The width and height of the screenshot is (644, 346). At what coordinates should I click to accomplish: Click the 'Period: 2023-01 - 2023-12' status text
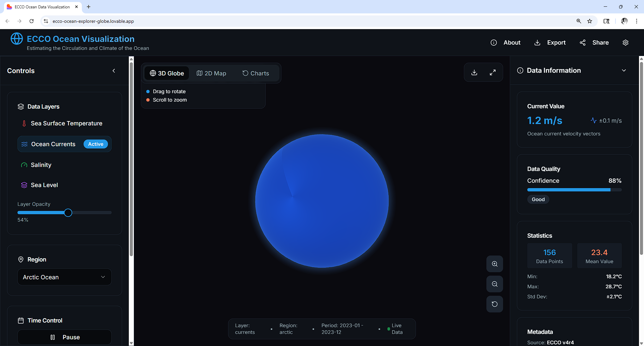click(x=342, y=329)
